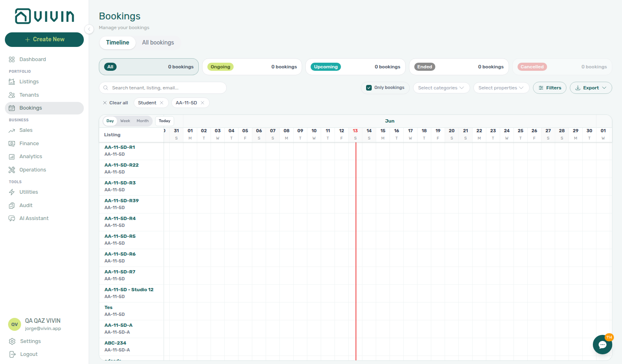Select the Timeline tab
622x364 pixels.
(x=117, y=42)
